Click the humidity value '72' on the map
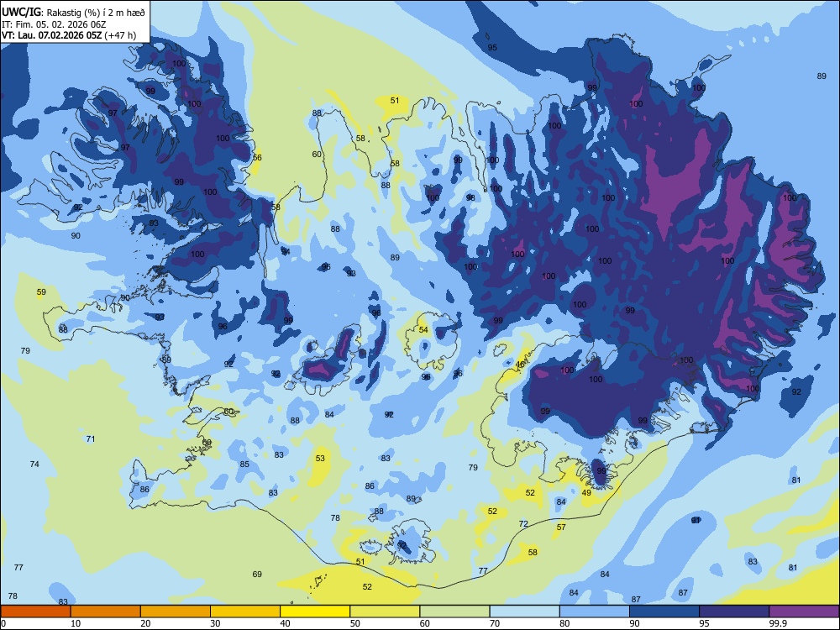Image resolution: width=840 pixels, height=630 pixels. click(523, 524)
